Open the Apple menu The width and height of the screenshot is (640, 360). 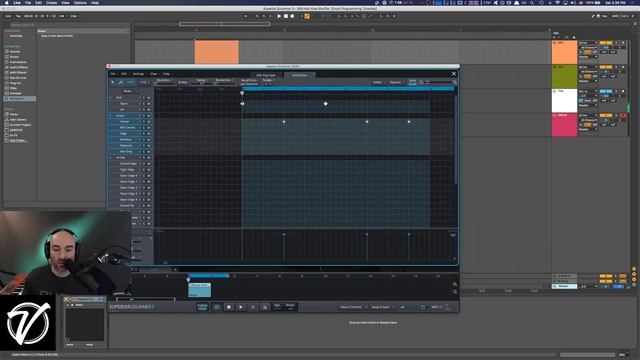coord(7,2)
